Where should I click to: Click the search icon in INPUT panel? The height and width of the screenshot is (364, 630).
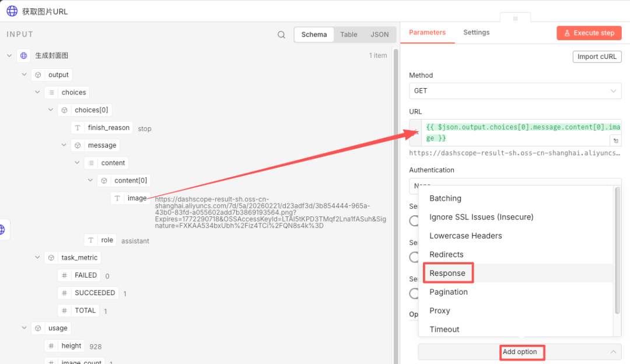pos(281,35)
